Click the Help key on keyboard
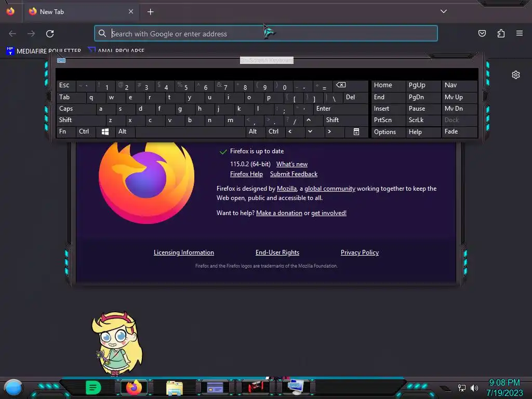The image size is (532, 399). [423, 131]
